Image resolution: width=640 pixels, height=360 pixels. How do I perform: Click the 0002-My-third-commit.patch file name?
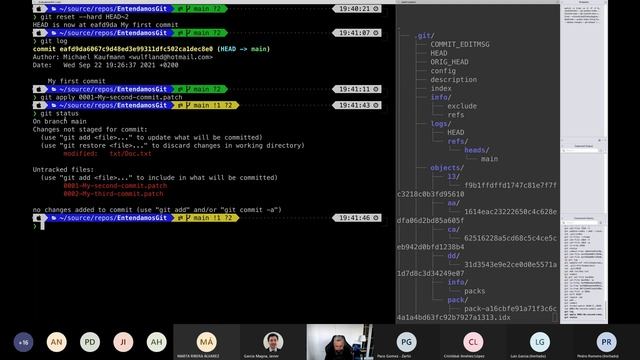[113, 194]
